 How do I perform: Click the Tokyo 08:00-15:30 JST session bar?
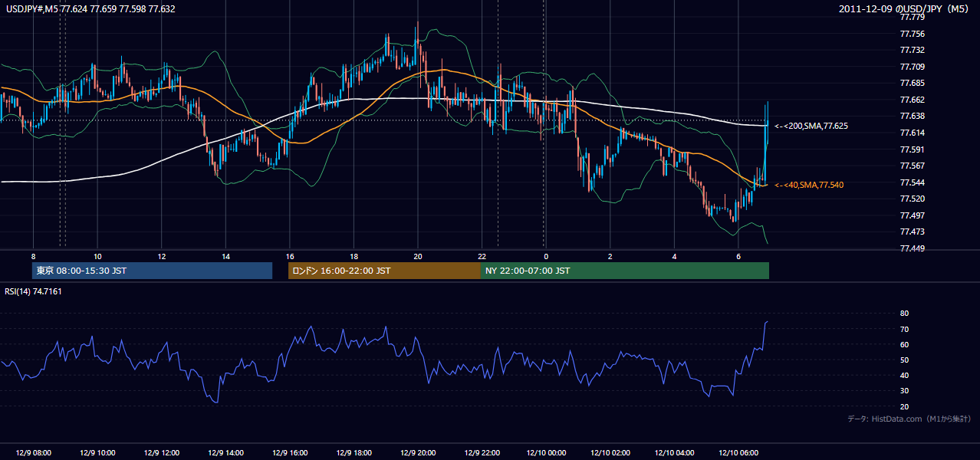pyautogui.click(x=152, y=271)
